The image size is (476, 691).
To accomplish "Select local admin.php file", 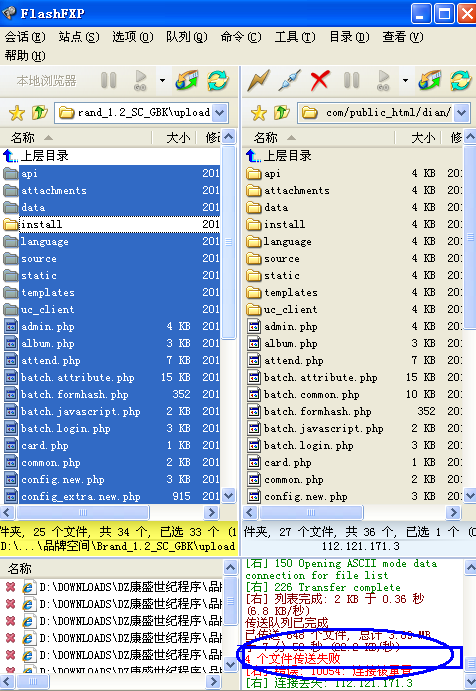I will click(x=110, y=327).
